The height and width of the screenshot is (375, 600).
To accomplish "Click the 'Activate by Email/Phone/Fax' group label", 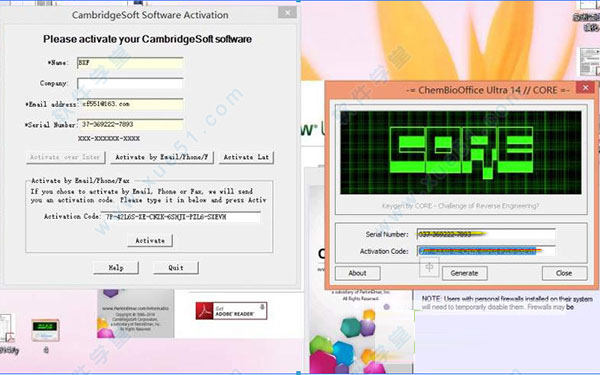I will tap(80, 181).
